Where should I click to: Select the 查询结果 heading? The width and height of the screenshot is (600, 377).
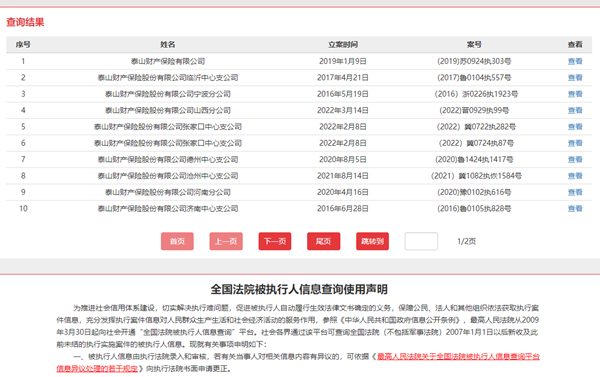(x=25, y=22)
